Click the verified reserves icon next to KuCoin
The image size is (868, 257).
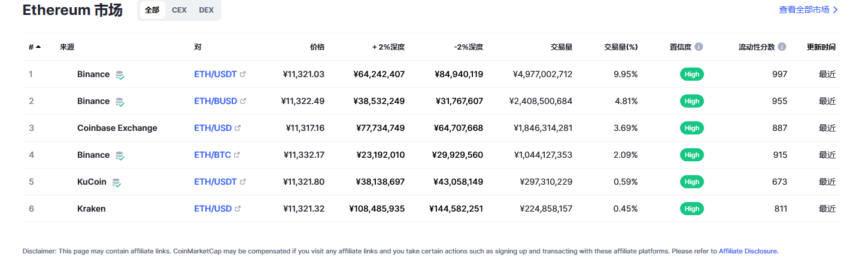(x=117, y=182)
